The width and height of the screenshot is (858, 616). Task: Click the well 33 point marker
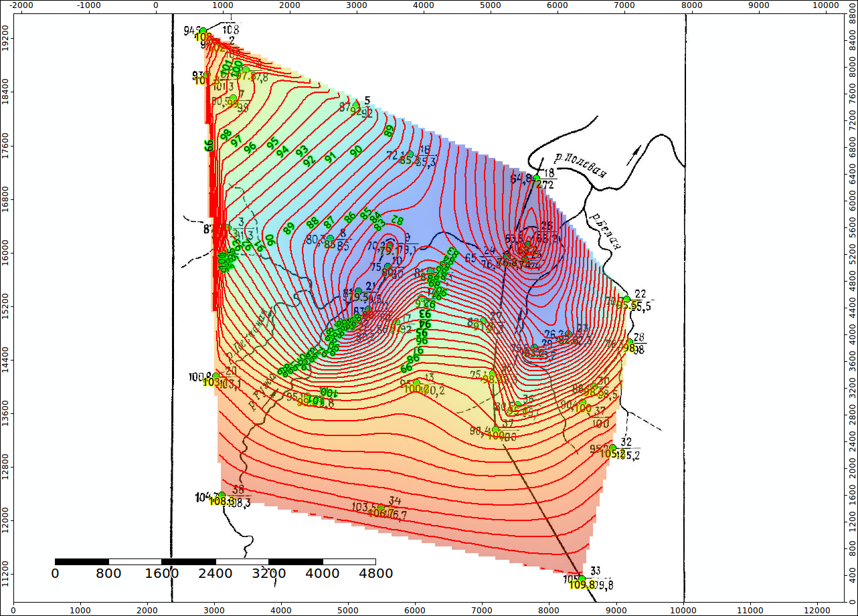click(582, 579)
